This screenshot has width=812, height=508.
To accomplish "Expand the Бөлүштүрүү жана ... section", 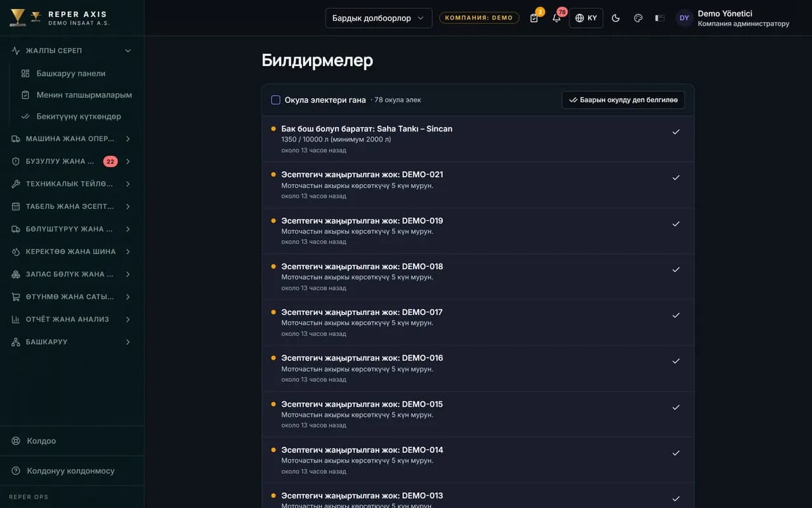I will (72, 229).
